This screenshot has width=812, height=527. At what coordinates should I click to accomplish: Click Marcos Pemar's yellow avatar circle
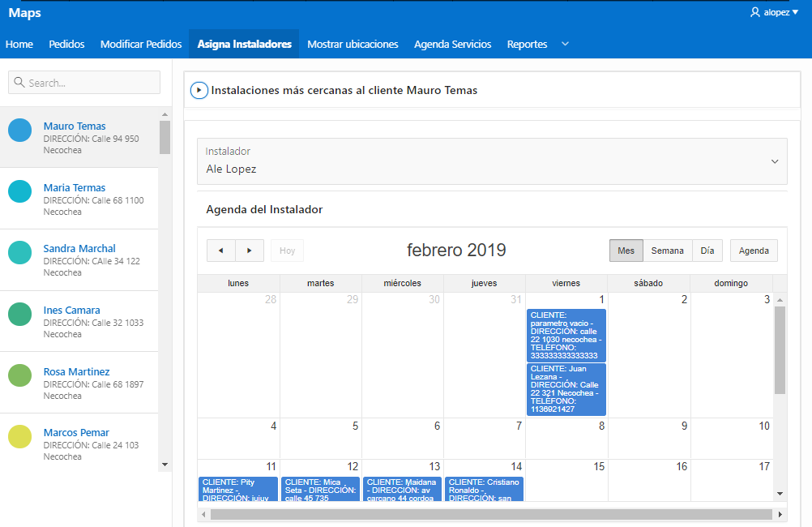19,435
